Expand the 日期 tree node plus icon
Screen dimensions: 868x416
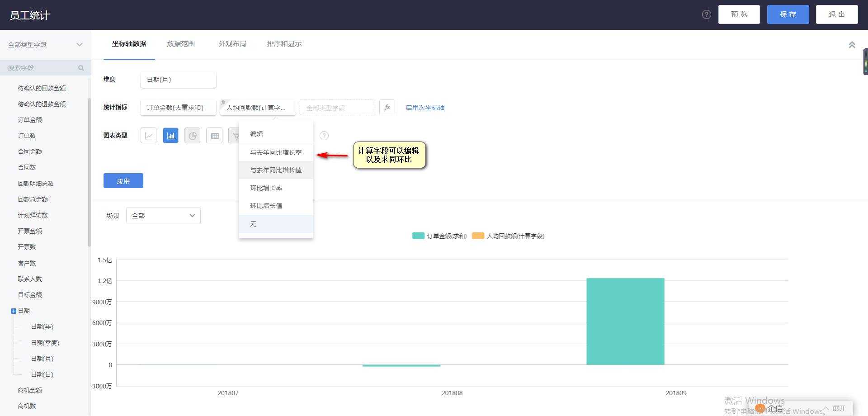coord(13,311)
